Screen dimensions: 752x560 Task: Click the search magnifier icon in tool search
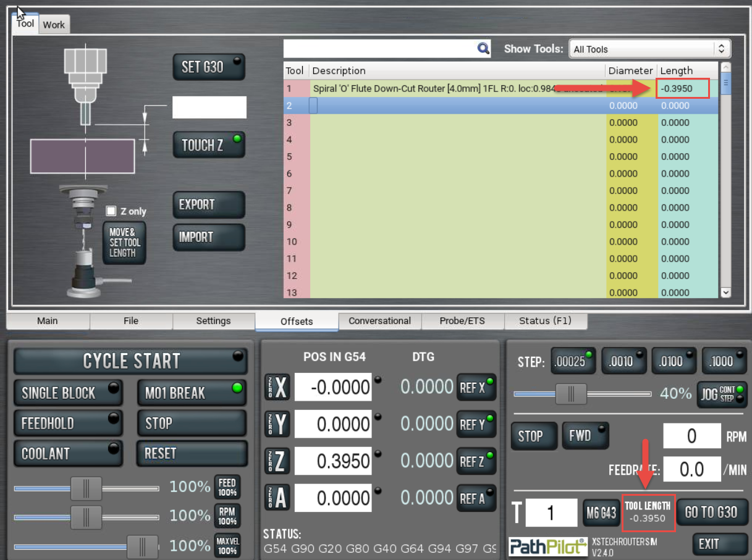[483, 48]
